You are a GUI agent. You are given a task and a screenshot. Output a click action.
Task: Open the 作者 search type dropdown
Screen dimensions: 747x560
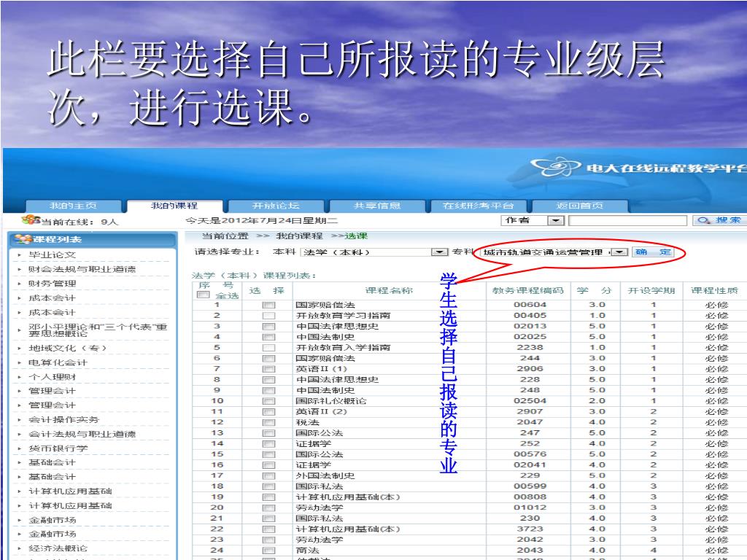point(555,220)
